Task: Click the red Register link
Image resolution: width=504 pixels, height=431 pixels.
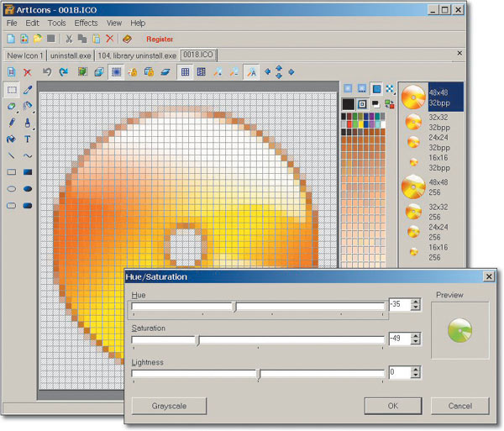Action: (x=160, y=39)
